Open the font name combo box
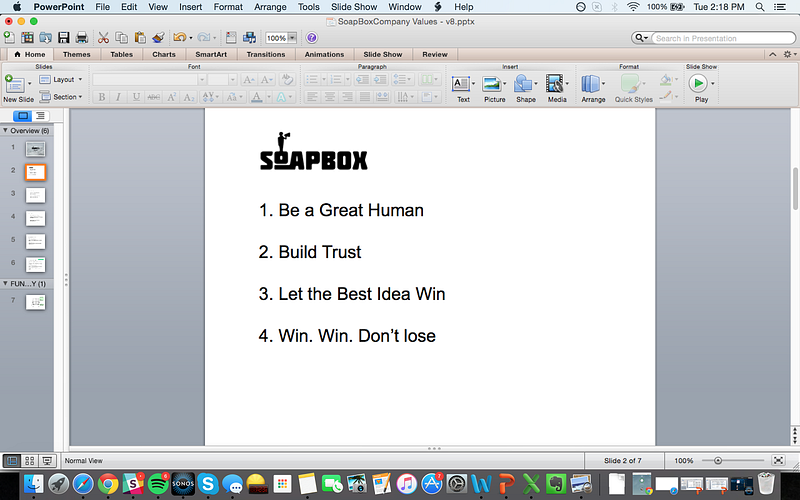Image resolution: width=800 pixels, height=500 pixels. tap(149, 80)
